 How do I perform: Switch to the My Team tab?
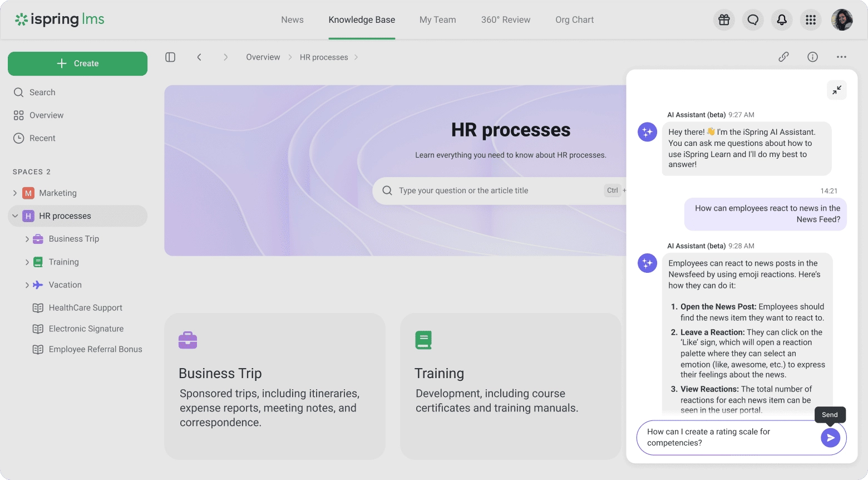[437, 19]
